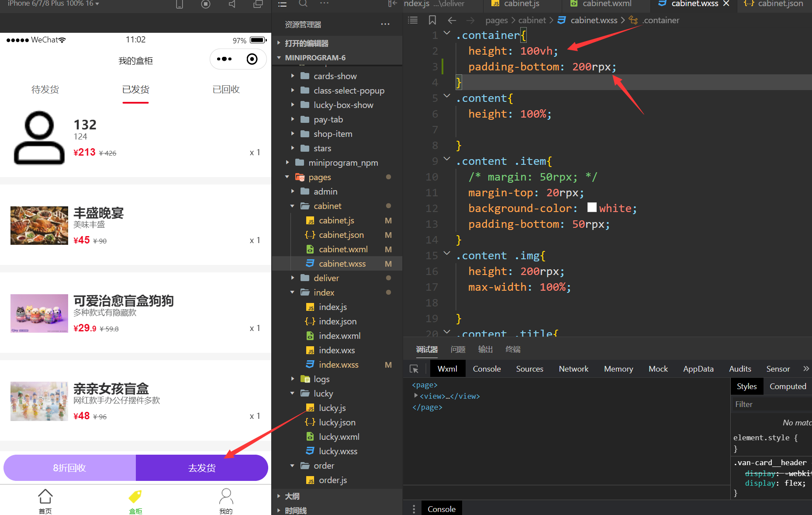Viewport: 812px width, 515px height.
Task: Open iPhone 6/7/8 Plus device dropdown
Action: click(53, 3)
